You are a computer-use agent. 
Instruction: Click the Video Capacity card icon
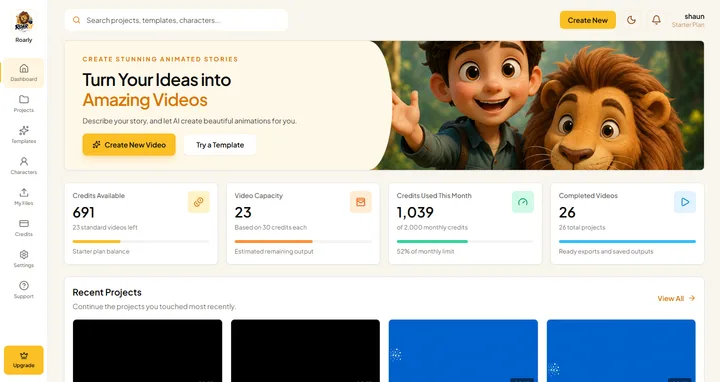361,202
